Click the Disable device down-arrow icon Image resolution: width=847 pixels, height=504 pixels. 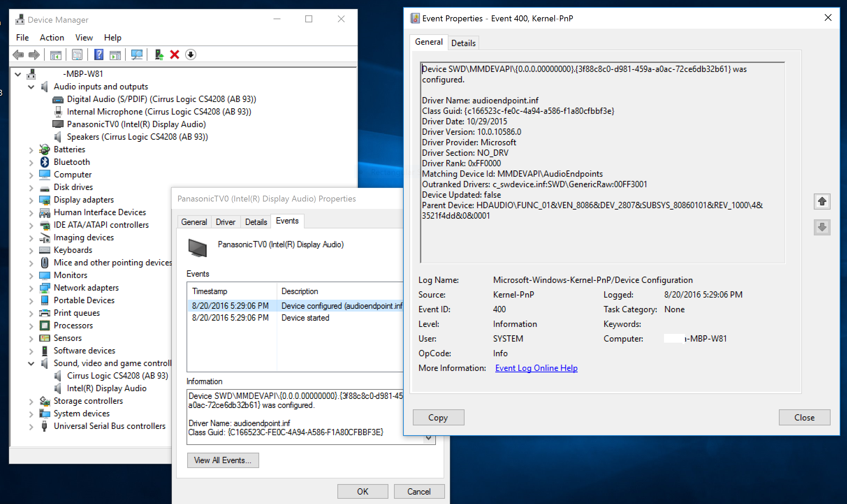[191, 55]
